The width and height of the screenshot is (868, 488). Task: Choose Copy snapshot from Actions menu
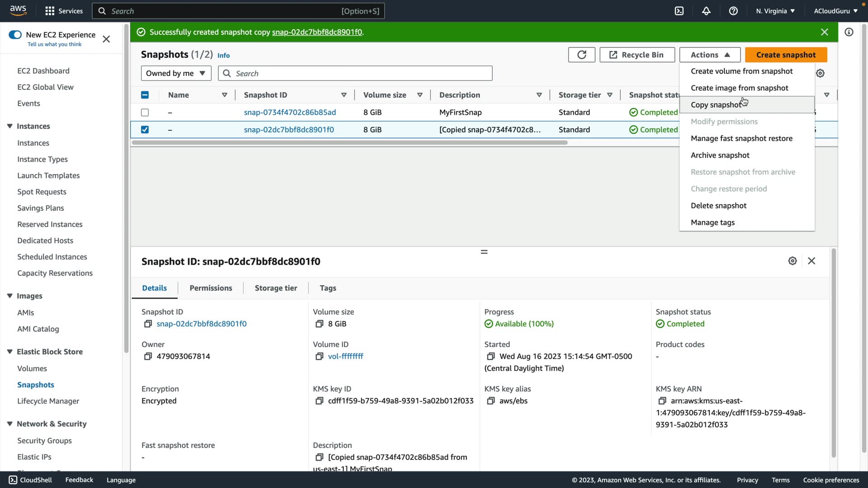point(716,105)
